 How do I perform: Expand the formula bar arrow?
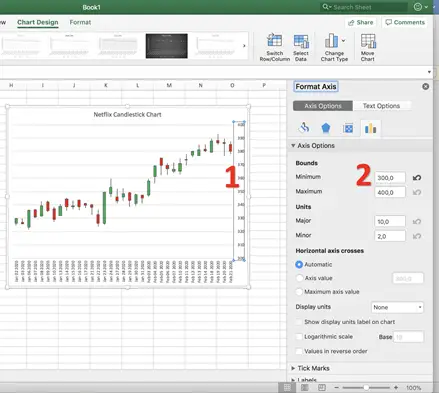[429, 72]
